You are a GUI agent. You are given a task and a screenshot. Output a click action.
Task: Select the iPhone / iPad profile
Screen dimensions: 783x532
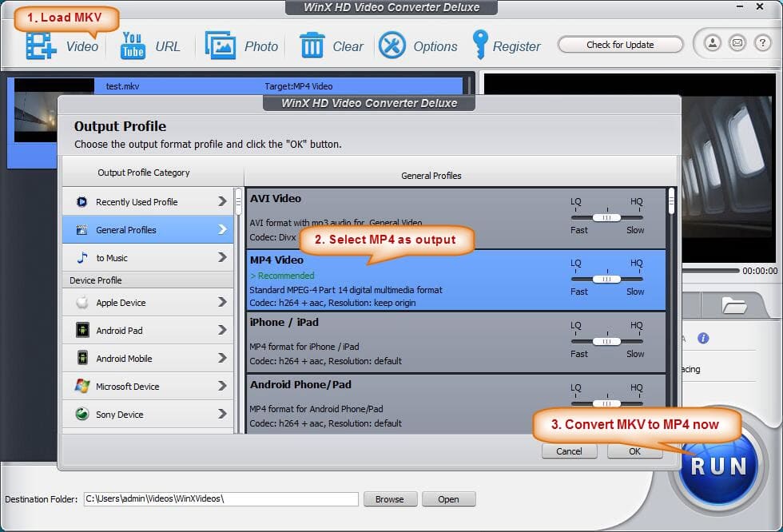coord(456,343)
